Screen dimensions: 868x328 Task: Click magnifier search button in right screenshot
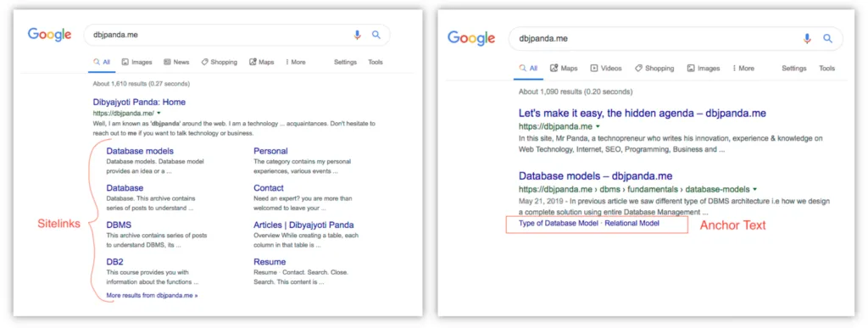click(827, 38)
